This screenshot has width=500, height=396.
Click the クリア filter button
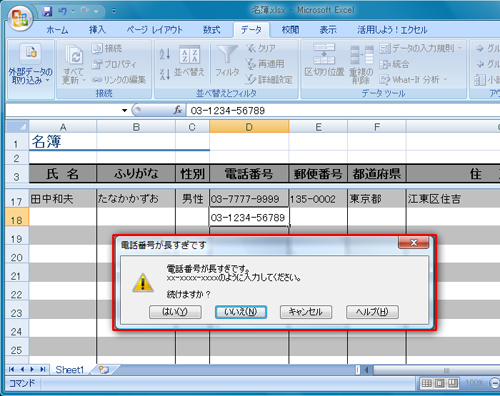click(x=261, y=48)
